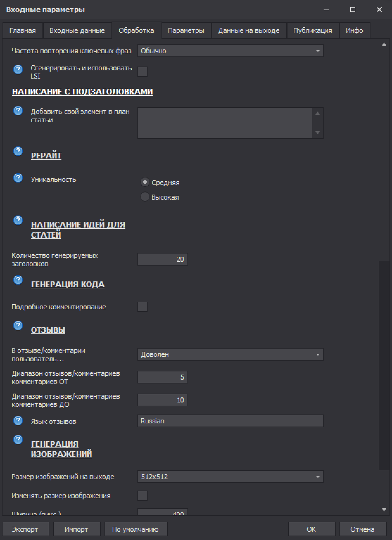Click help icon beside РЕРАЙТ heading
The height and width of the screenshot is (540, 392).
pyautogui.click(x=18, y=151)
